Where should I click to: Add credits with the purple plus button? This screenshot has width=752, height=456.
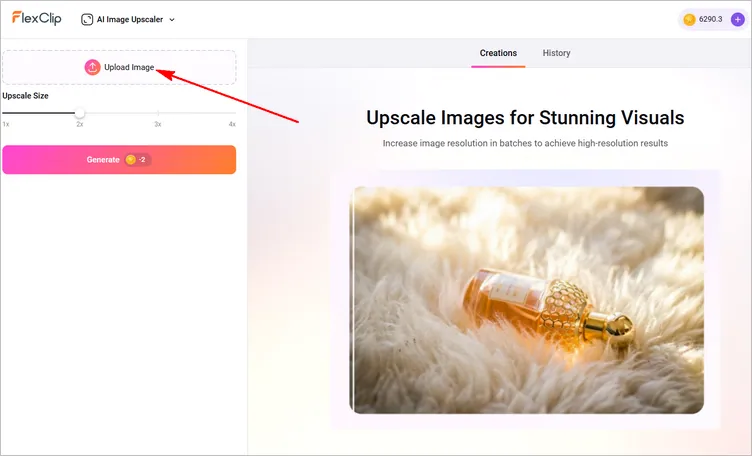pos(738,20)
